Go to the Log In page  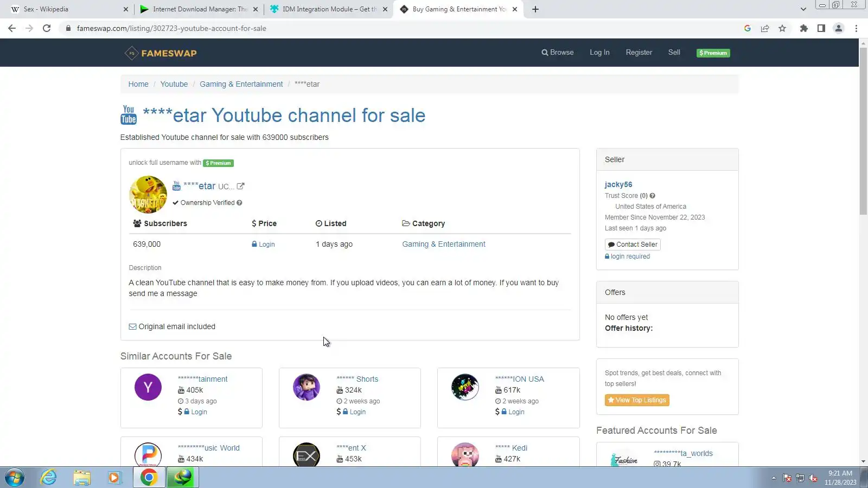pyautogui.click(x=599, y=53)
